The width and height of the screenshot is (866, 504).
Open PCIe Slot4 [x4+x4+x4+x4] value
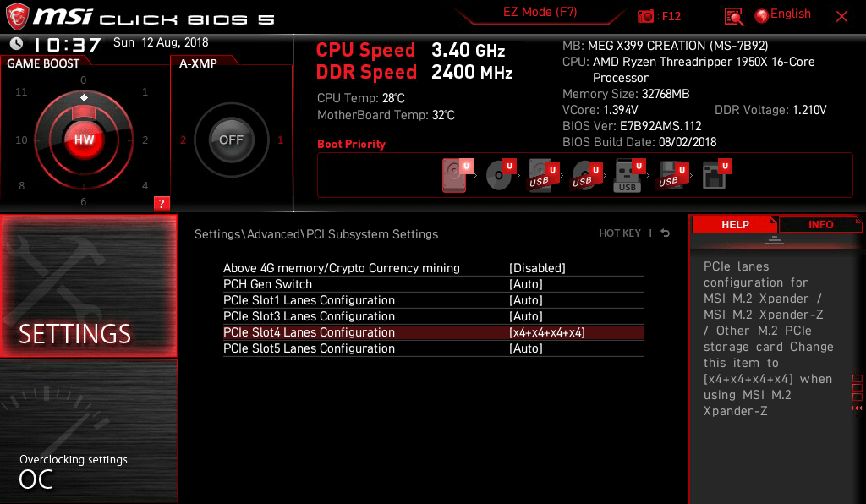tap(547, 332)
